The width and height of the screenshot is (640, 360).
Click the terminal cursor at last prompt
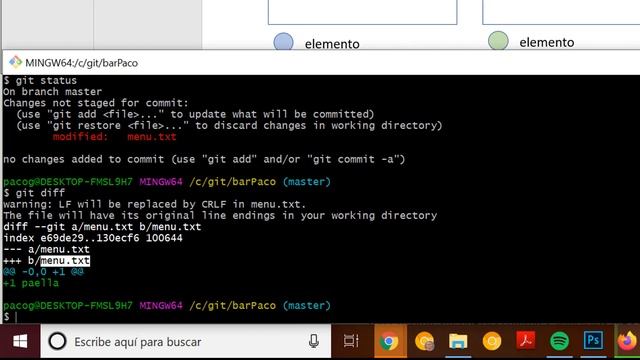pos(16,317)
